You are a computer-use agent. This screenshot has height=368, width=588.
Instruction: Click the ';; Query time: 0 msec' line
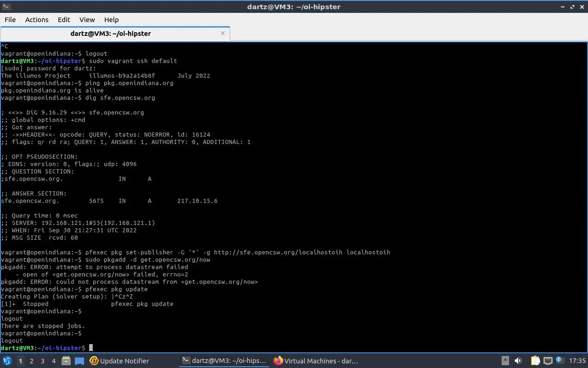(40, 216)
